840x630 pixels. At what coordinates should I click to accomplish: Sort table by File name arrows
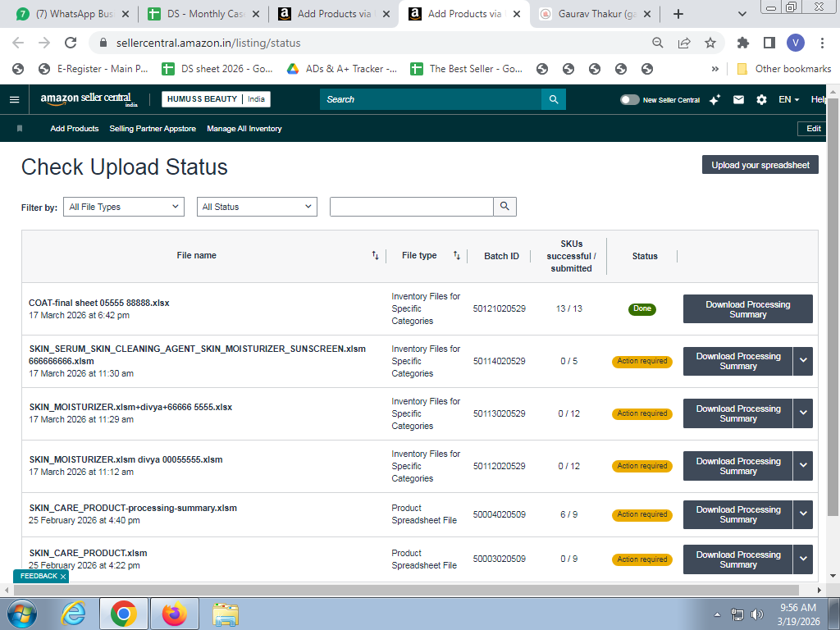pos(375,256)
